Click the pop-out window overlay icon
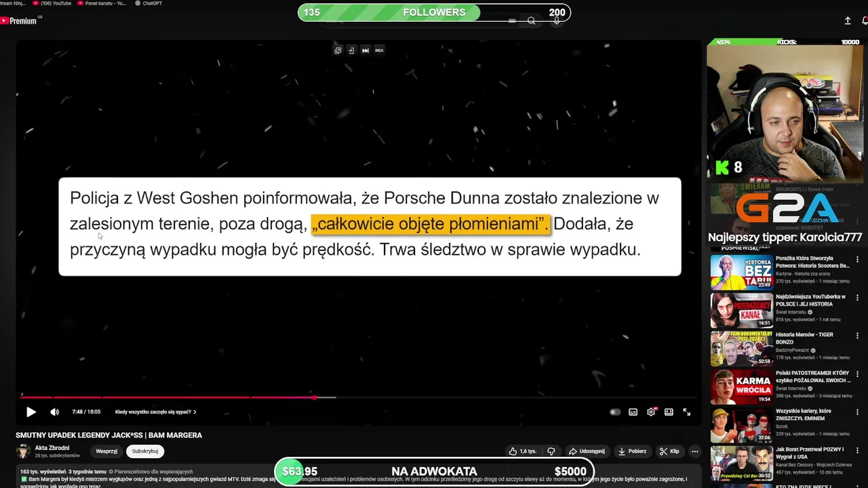The width and height of the screenshot is (868, 488). 338,50
